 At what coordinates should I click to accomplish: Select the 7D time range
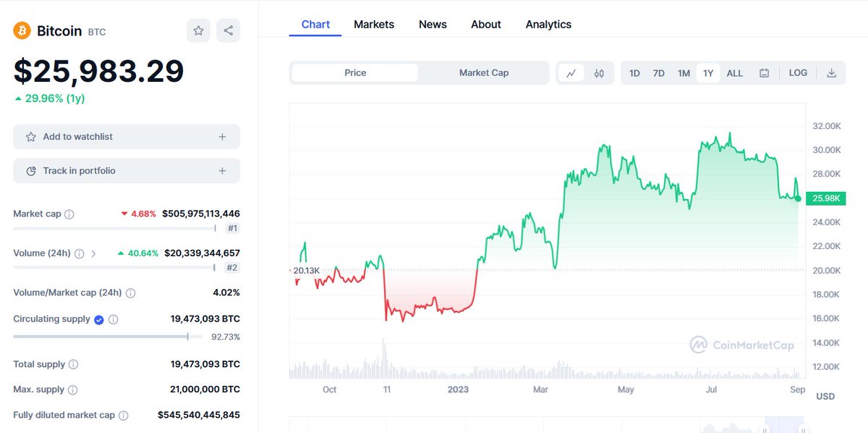[658, 73]
